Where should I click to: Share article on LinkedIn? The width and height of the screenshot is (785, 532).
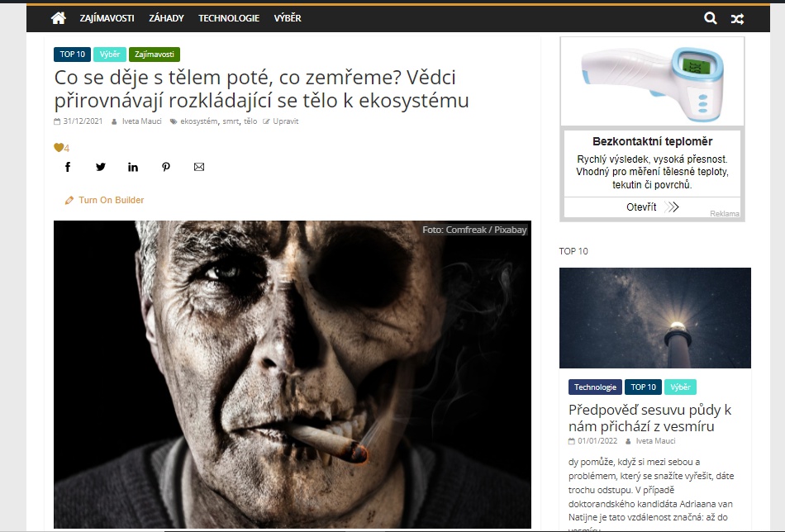pos(133,167)
